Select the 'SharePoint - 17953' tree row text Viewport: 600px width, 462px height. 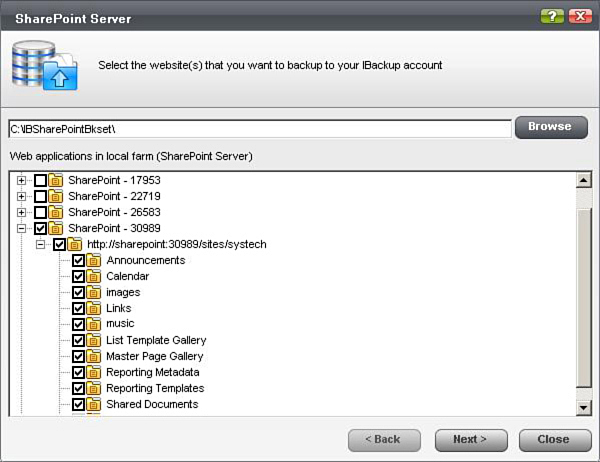click(114, 180)
